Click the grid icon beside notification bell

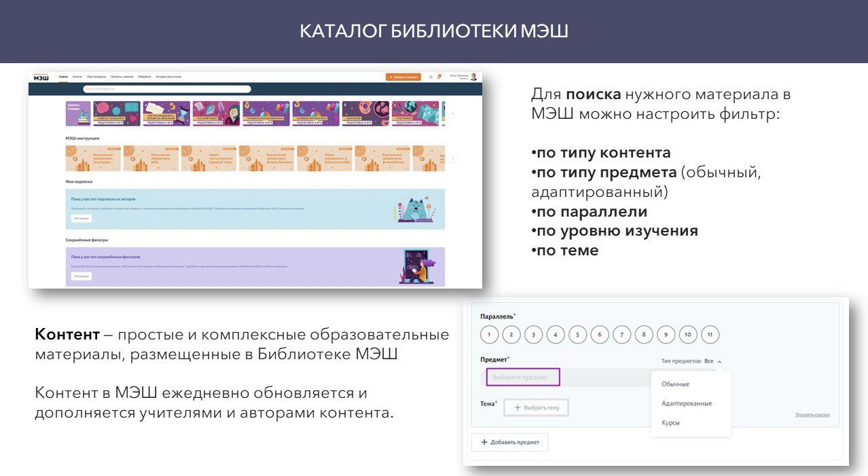[x=430, y=77]
